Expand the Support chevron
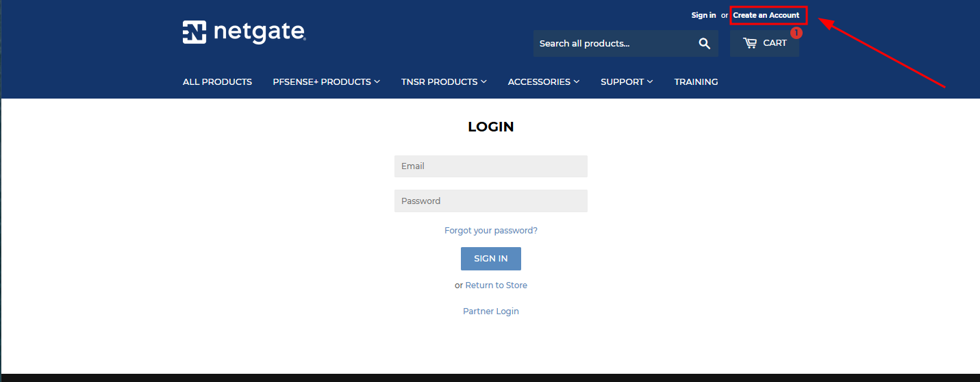Screen dimensions: 980x382 click(650, 81)
